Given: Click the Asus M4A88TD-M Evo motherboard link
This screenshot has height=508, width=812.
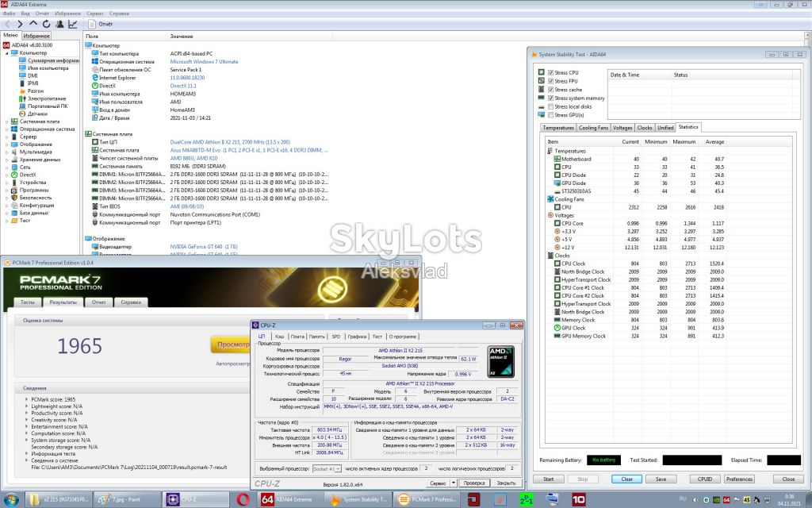Looking at the screenshot, I should [248, 150].
